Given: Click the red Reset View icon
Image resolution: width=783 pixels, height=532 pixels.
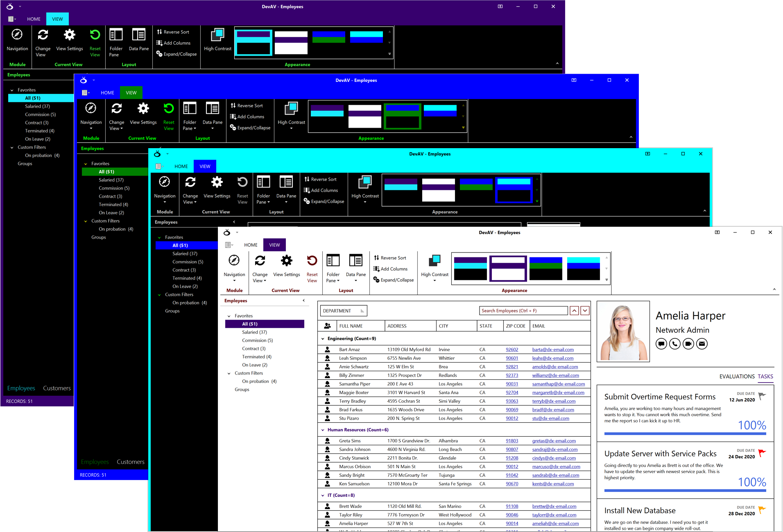Looking at the screenshot, I should [312, 261].
